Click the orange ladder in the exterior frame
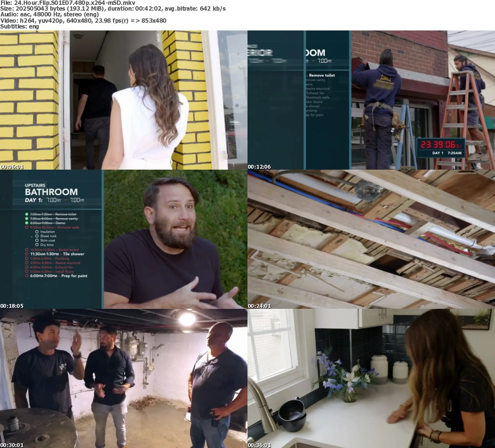Screen dimensions: 495x448 pos(462,116)
